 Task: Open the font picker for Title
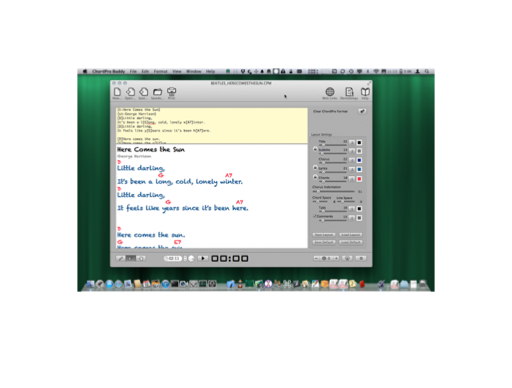pyautogui.click(x=352, y=142)
